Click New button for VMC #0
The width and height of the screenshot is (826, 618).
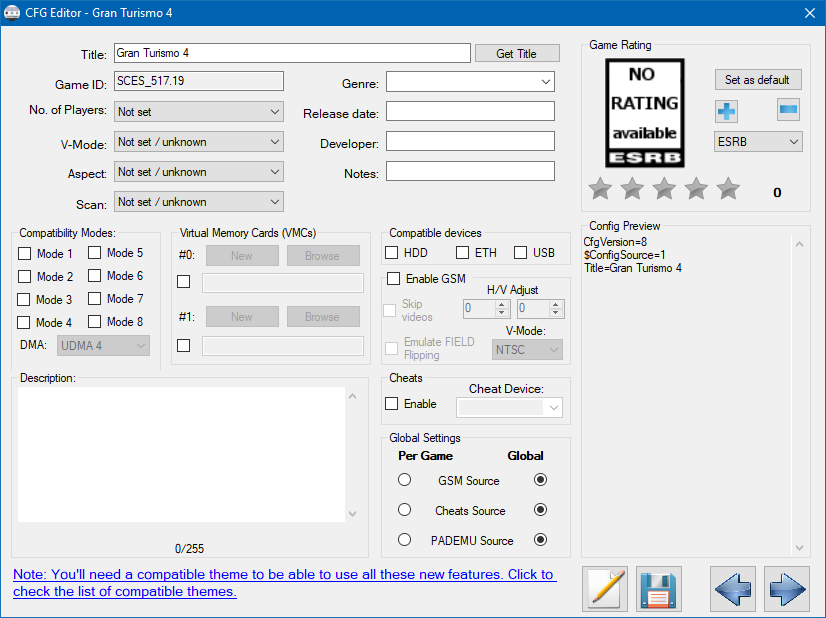click(242, 256)
